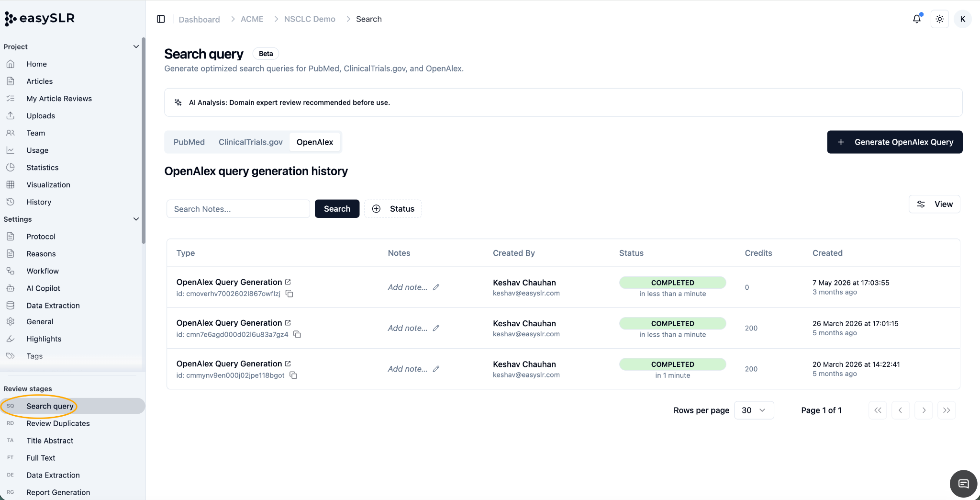
Task: Copy id of the cmmynv9en query row
Action: (293, 375)
